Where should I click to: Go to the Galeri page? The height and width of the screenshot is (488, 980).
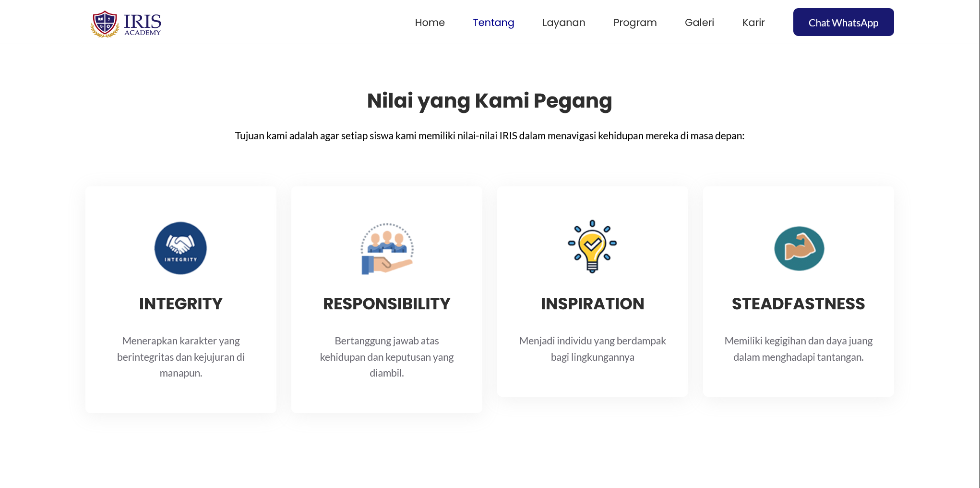point(699,23)
